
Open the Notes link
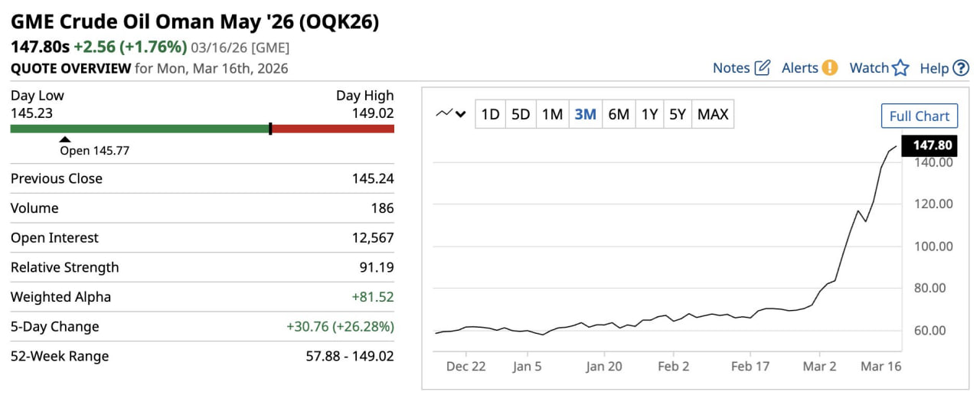pyautogui.click(x=731, y=68)
